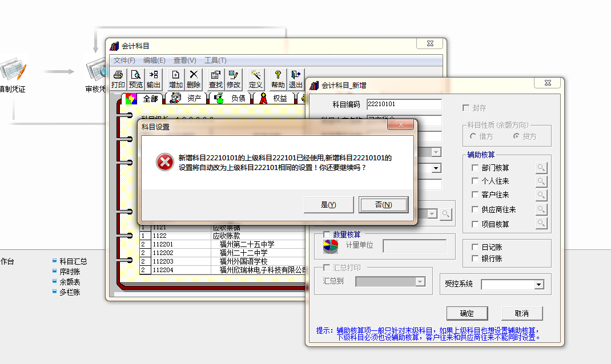Open 预览 print preview from toolbar

(x=135, y=79)
